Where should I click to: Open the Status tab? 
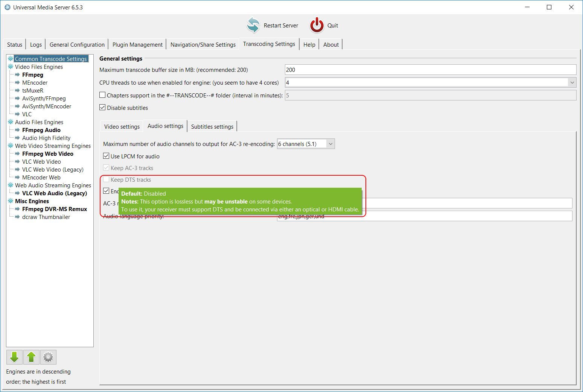tap(15, 44)
